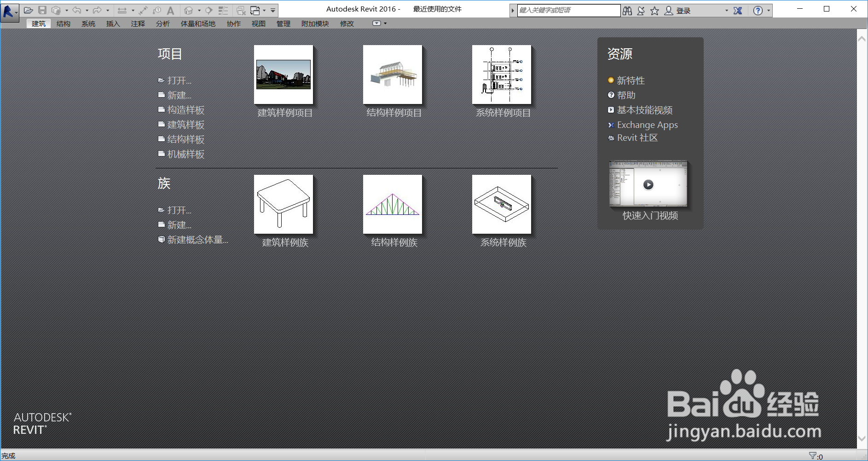Click the Redo arrow icon

point(97,10)
